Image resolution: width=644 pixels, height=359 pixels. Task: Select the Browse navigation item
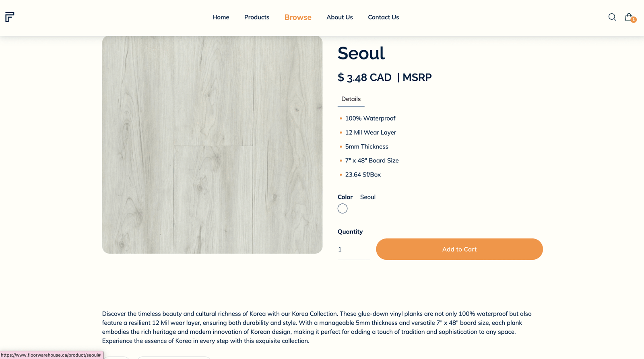(297, 17)
